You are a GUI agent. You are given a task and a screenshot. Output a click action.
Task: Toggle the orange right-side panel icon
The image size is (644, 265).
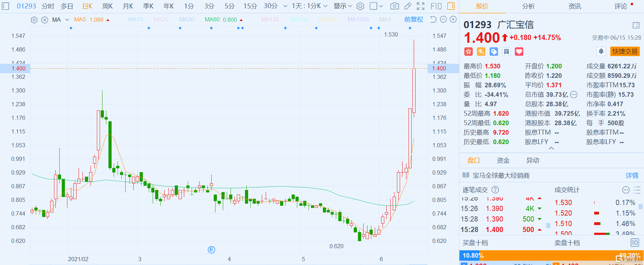(x=451, y=6)
